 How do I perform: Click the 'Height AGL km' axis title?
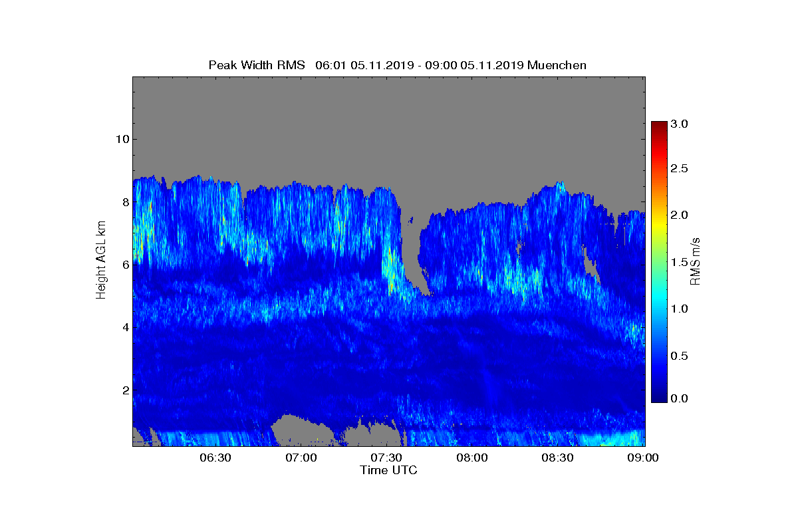coord(102,261)
